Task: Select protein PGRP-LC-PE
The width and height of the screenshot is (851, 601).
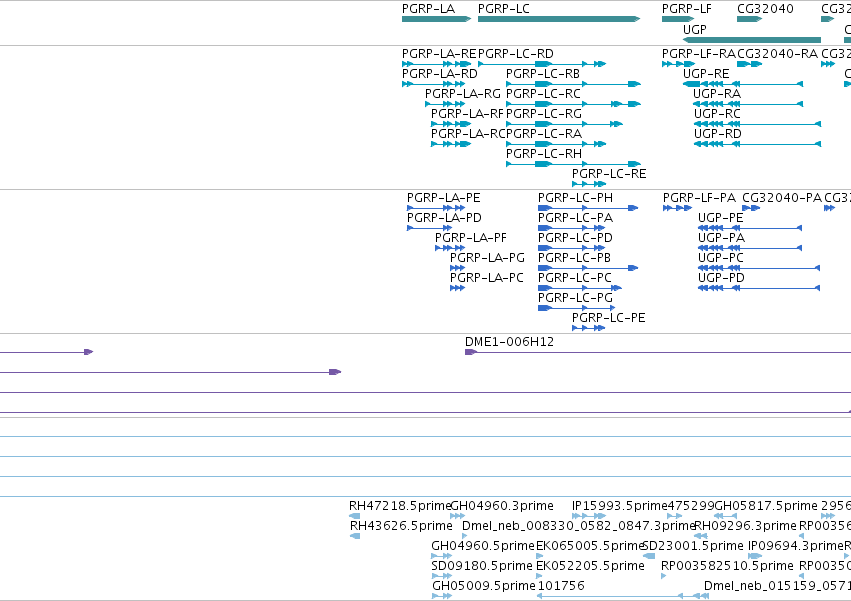Action: (x=608, y=318)
